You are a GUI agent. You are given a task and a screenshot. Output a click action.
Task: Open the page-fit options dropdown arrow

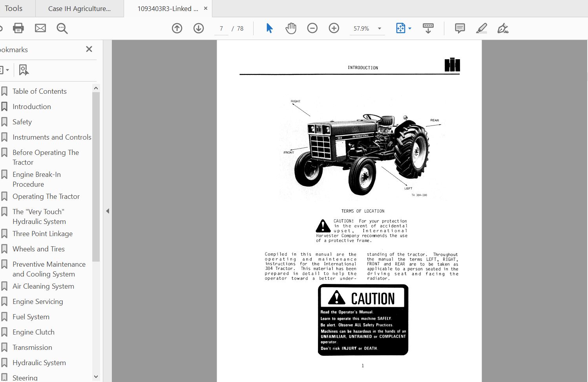click(409, 28)
